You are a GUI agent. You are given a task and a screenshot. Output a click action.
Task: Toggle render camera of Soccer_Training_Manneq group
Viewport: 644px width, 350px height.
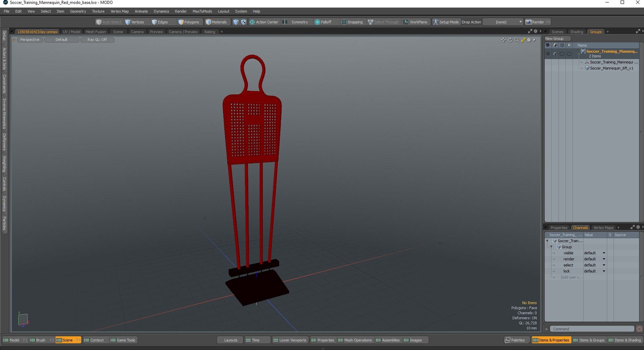(555, 54)
